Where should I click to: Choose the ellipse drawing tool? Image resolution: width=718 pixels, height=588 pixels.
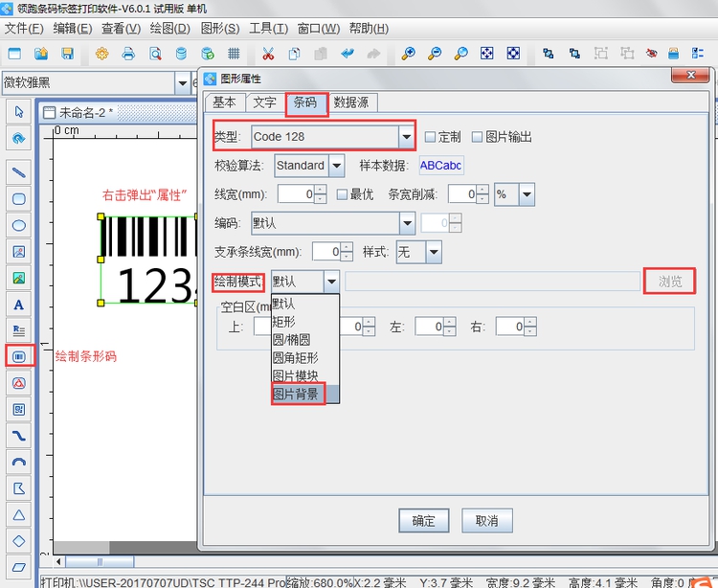(x=18, y=226)
